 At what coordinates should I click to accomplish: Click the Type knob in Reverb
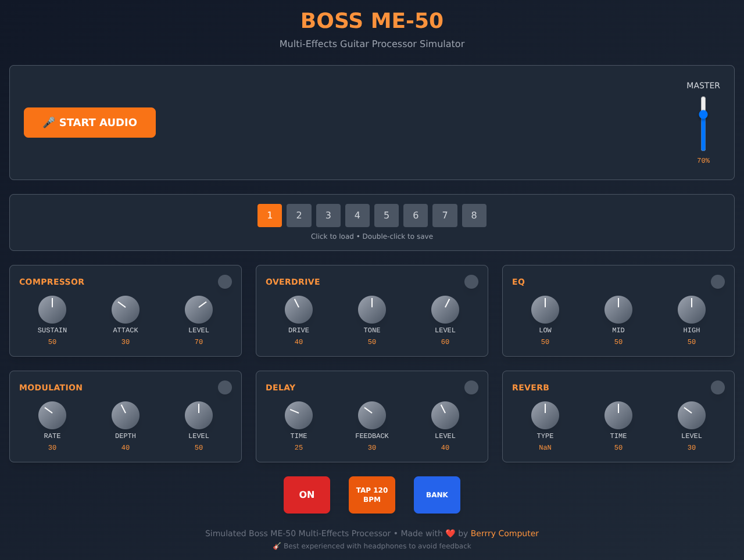coord(545,415)
